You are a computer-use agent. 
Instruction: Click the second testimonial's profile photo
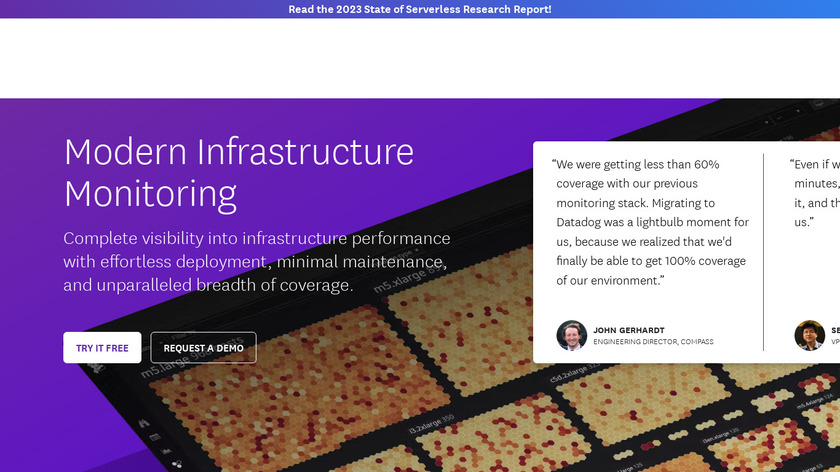(x=809, y=335)
